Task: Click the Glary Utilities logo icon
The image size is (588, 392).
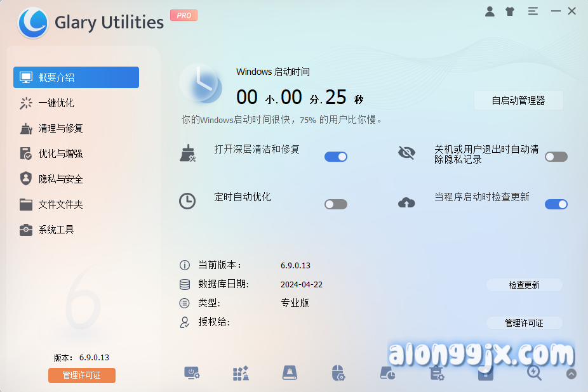Action: tap(33, 22)
